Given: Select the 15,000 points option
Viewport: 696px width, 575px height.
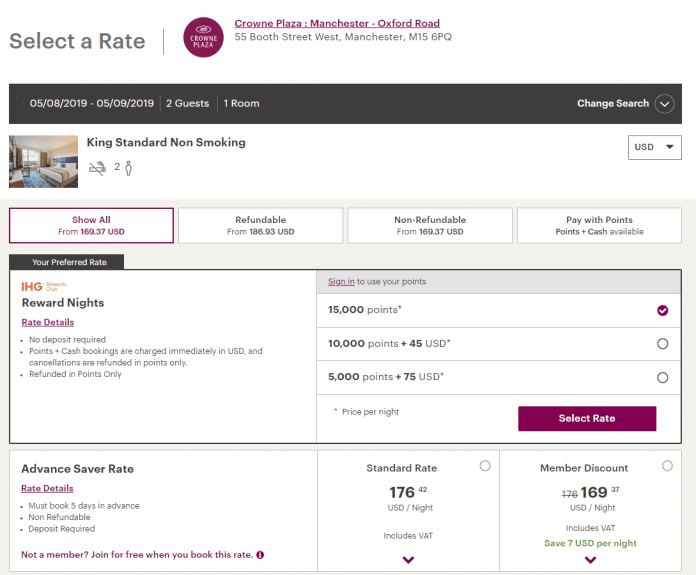Looking at the screenshot, I should [662, 310].
